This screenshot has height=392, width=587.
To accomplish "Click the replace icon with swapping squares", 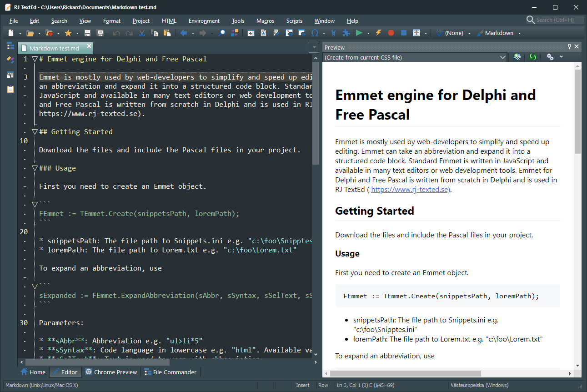I will click(x=235, y=33).
